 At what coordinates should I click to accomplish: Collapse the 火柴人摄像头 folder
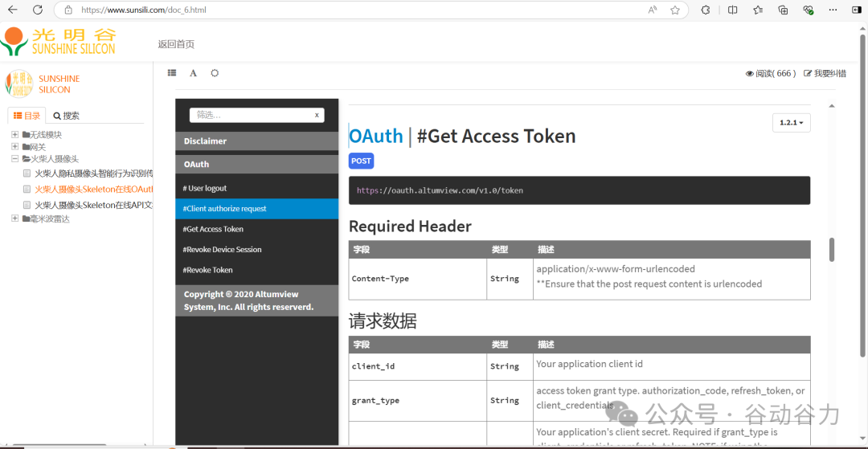click(x=15, y=159)
